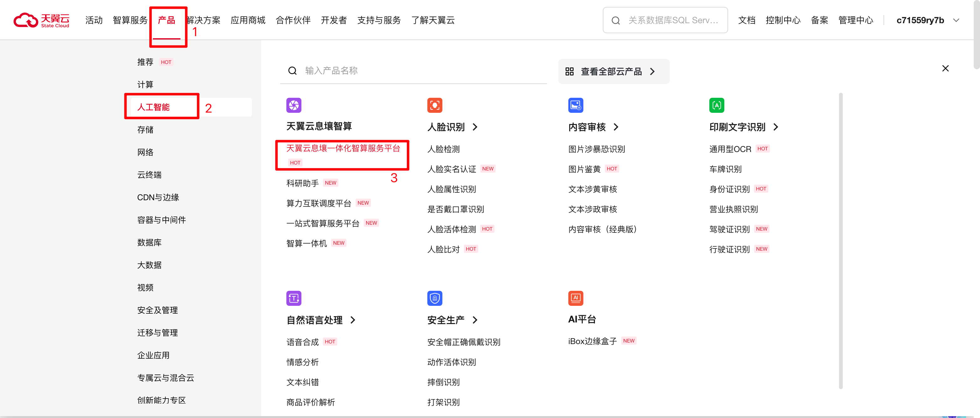The image size is (980, 418).
Task: Click the 内容审核 image icon
Action: (576, 105)
